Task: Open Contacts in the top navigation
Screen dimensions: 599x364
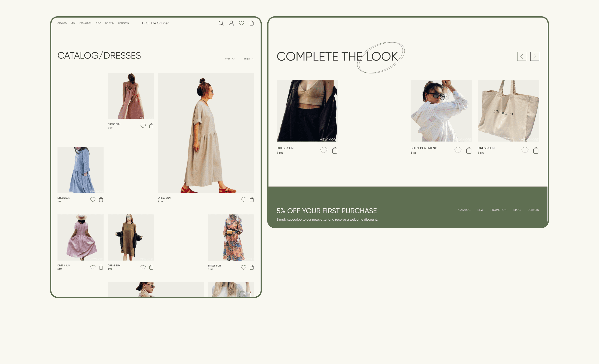Action: pyautogui.click(x=123, y=23)
